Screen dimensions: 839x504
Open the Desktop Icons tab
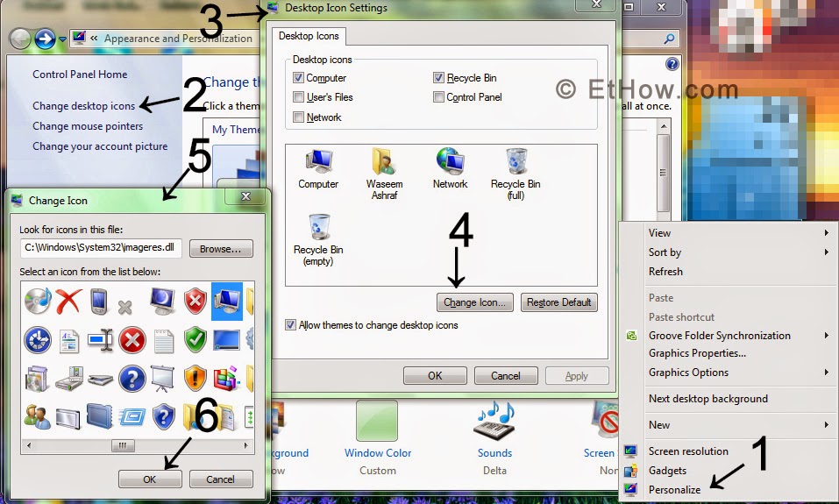point(309,37)
